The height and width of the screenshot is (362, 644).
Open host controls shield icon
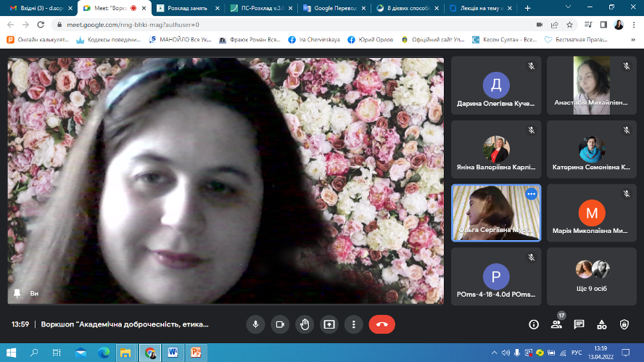624,324
